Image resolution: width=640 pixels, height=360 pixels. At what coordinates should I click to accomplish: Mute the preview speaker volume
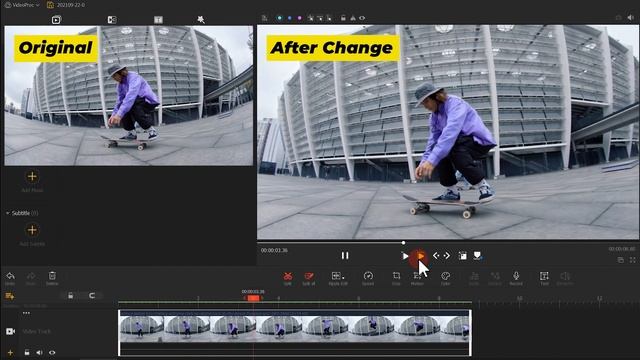point(630,18)
